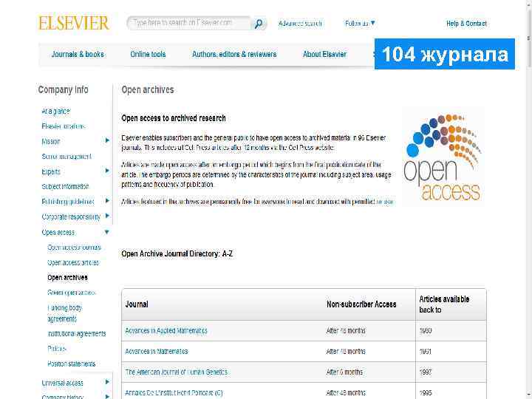
Task: Open Subject information sidebar item
Action: point(65,187)
